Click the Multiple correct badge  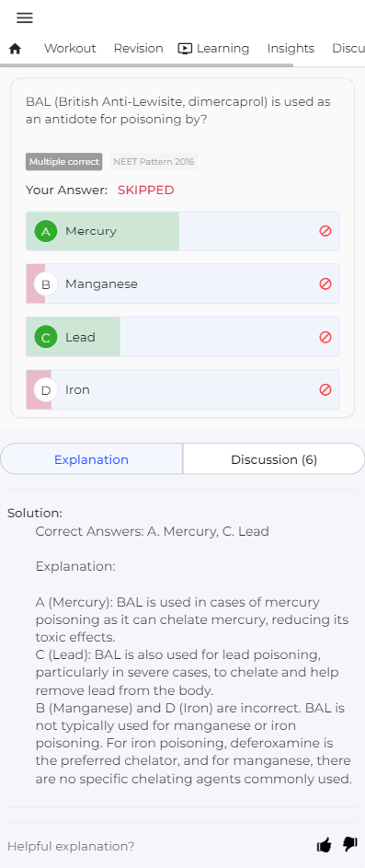pyautogui.click(x=64, y=162)
